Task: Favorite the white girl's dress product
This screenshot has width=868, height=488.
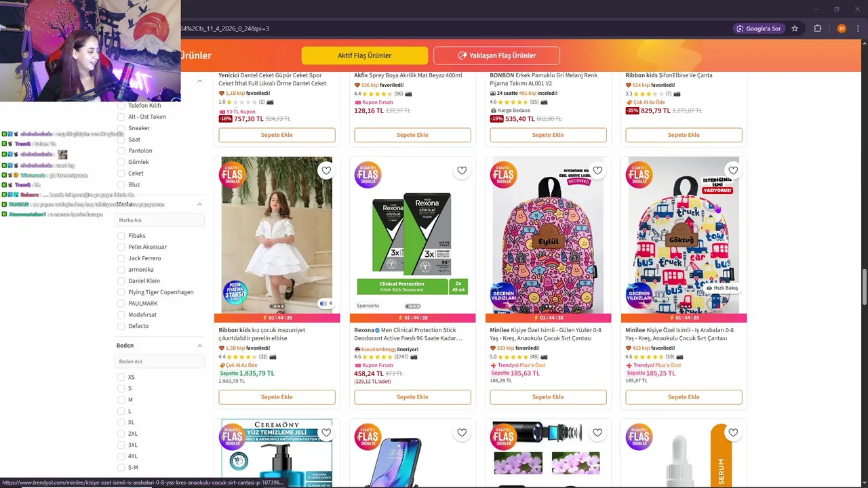Action: pos(326,171)
